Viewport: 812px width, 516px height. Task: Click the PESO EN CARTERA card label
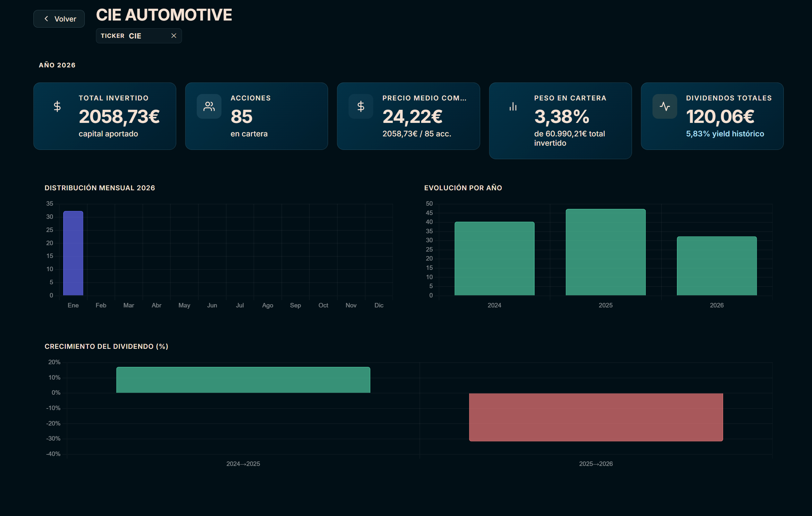pyautogui.click(x=570, y=98)
